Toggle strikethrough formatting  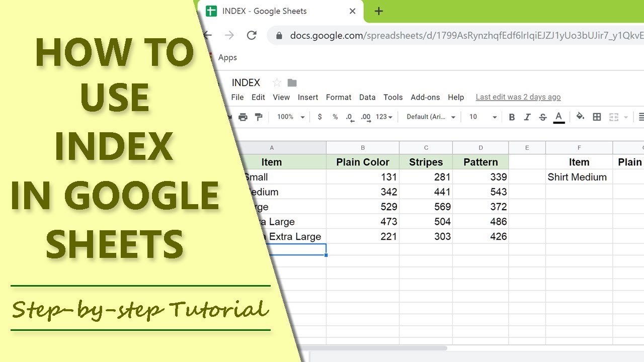pos(543,117)
